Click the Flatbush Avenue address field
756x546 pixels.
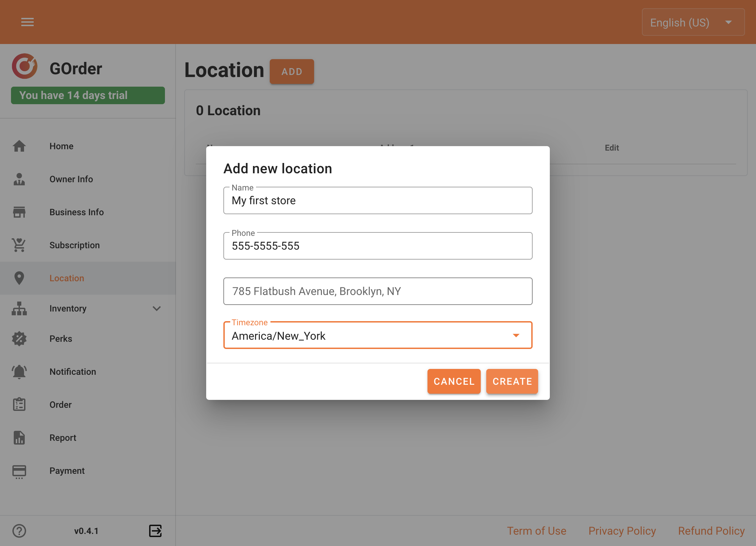(x=378, y=291)
